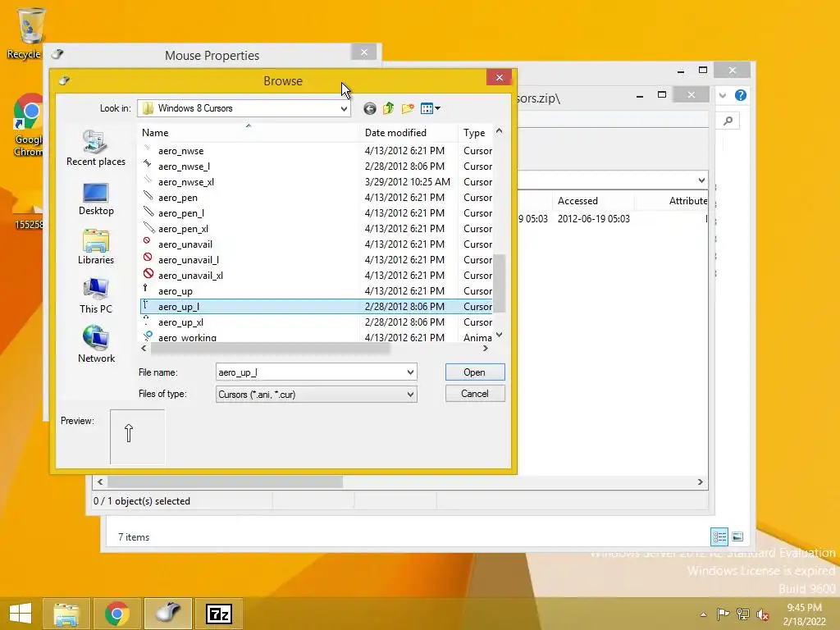Open Explorer help question mark icon
This screenshot has width=840, height=630.
click(x=741, y=95)
